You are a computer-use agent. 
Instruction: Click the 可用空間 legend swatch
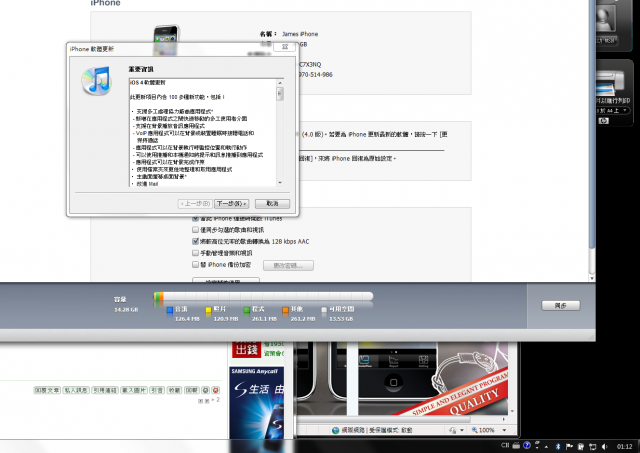[x=324, y=310]
